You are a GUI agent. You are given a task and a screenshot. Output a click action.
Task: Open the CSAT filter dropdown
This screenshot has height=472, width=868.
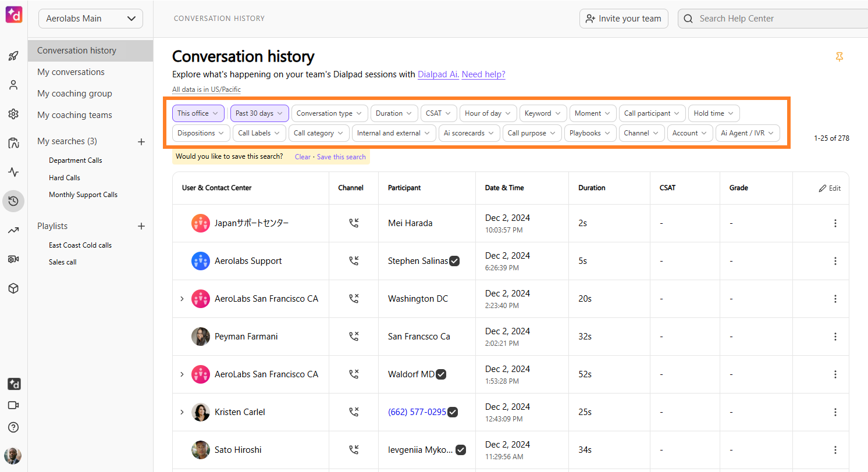439,113
